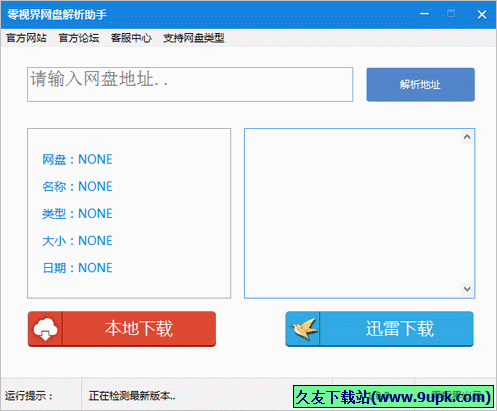Click the 解析地址 button
This screenshot has height=411, width=497.
tap(420, 85)
